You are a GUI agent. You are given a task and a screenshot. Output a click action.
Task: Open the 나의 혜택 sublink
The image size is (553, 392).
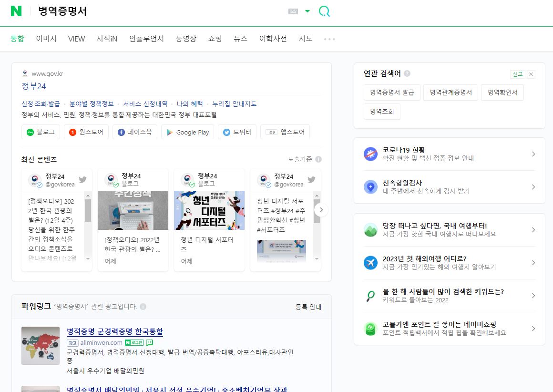pyautogui.click(x=190, y=104)
